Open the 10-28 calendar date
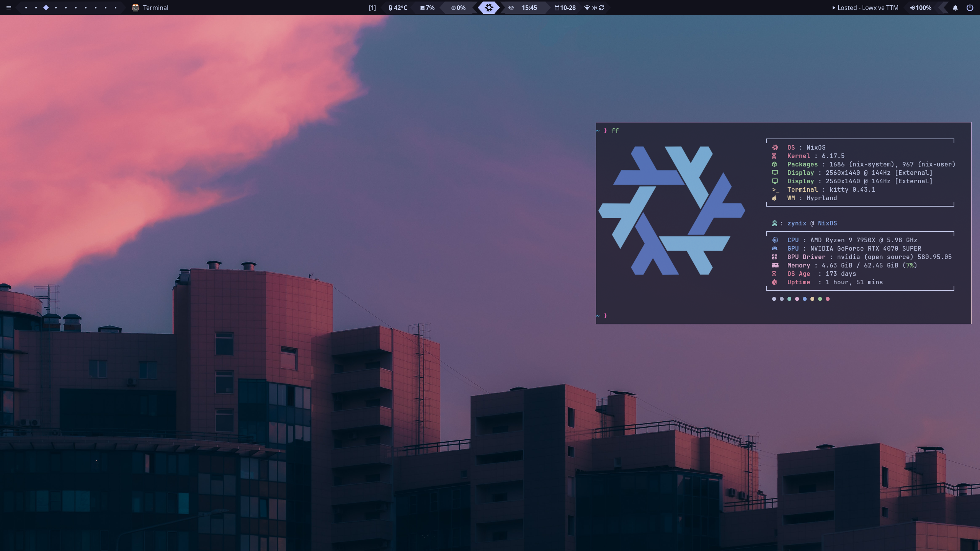 565,8
